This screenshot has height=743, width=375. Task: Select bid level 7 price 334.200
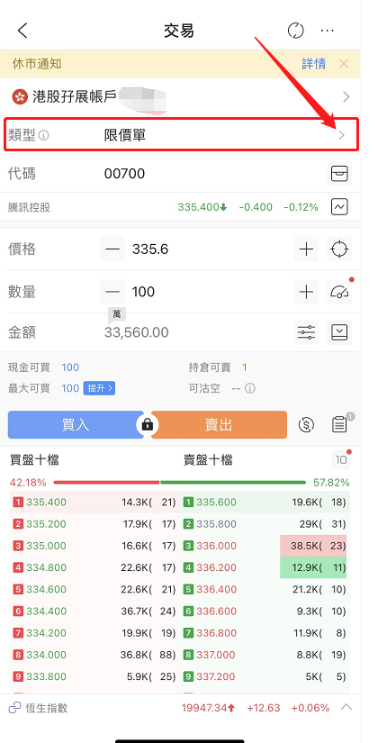click(46, 633)
